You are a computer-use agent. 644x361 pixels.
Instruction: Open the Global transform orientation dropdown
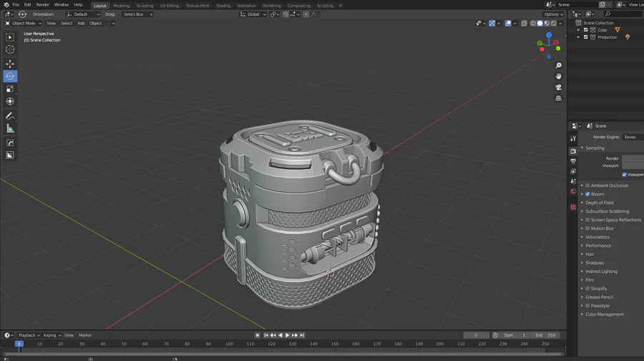pyautogui.click(x=253, y=14)
